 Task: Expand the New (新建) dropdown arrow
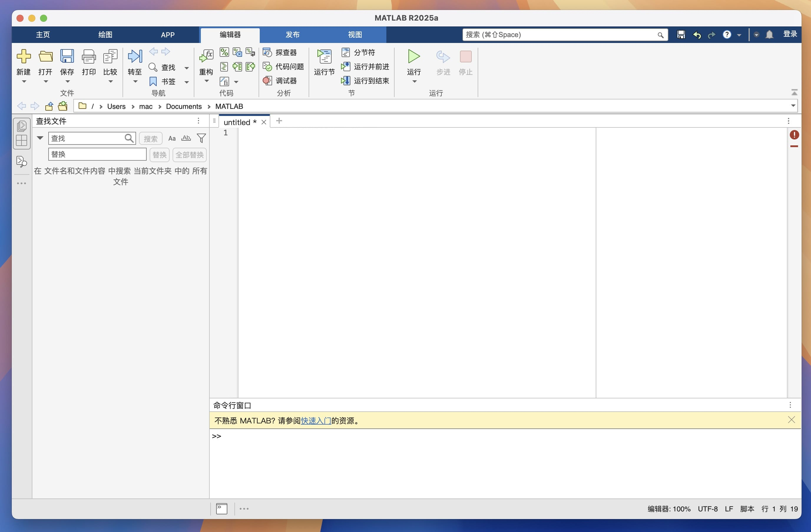(x=24, y=82)
